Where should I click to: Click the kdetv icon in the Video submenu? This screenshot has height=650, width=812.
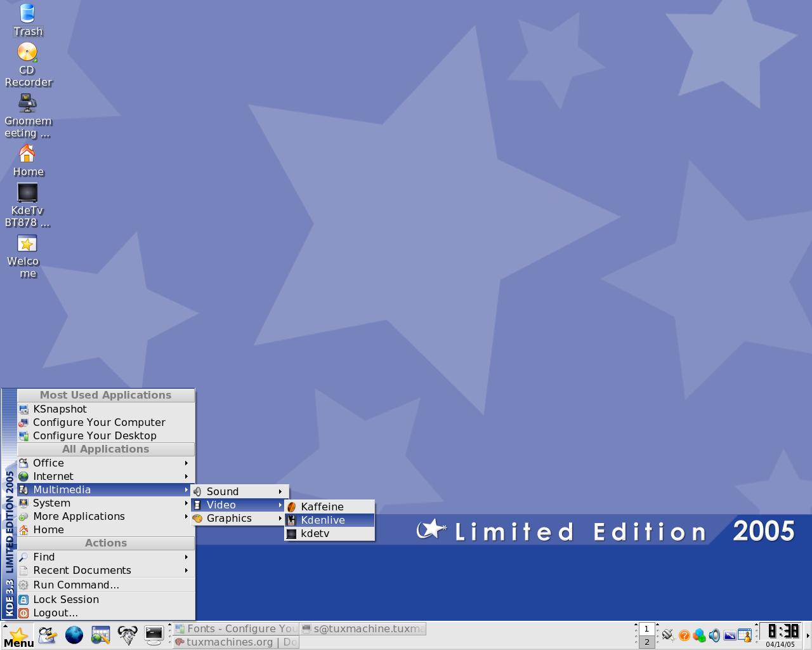(292, 533)
